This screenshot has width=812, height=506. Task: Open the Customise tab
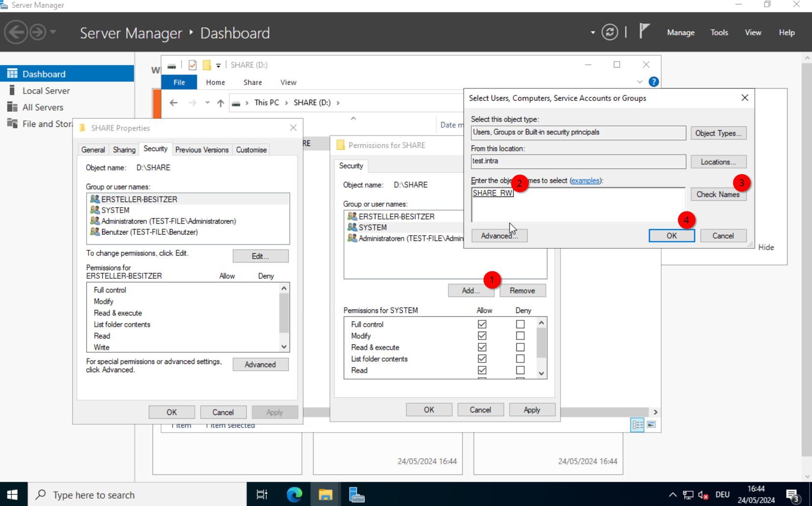(251, 149)
